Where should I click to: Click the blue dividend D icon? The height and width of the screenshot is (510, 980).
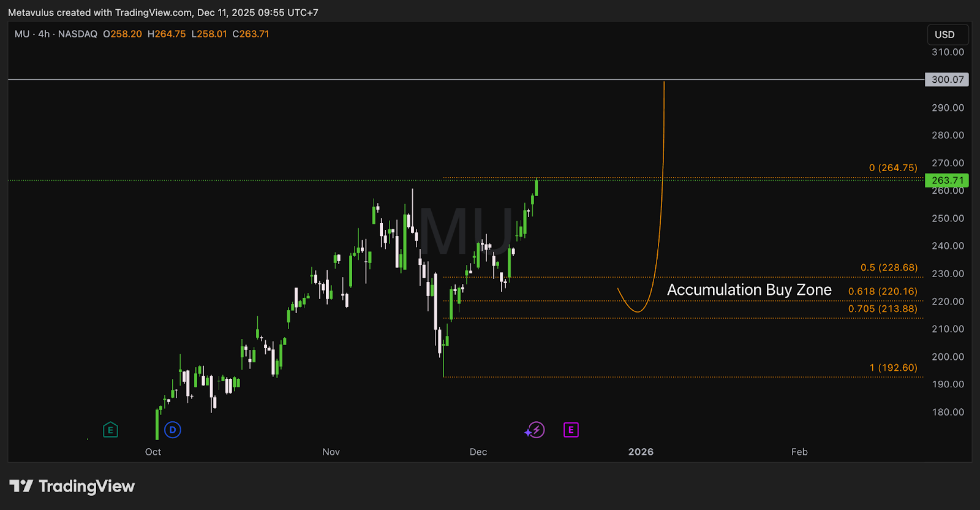tap(173, 430)
